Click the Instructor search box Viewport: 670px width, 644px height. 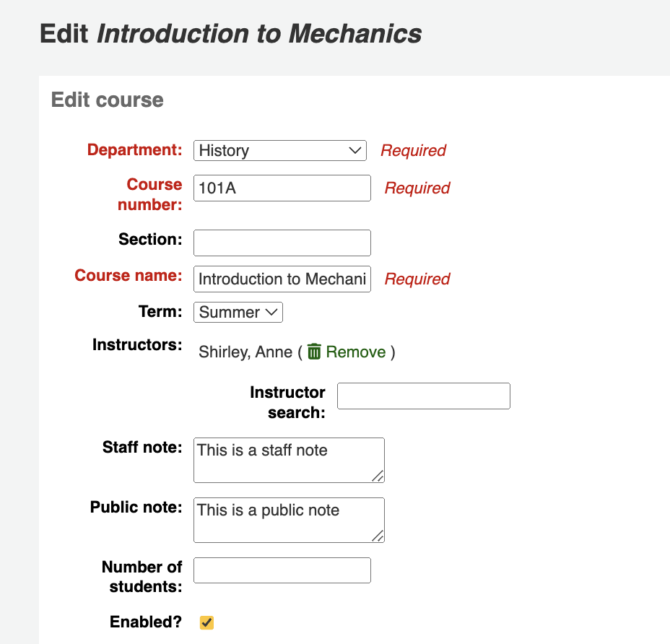coord(424,396)
